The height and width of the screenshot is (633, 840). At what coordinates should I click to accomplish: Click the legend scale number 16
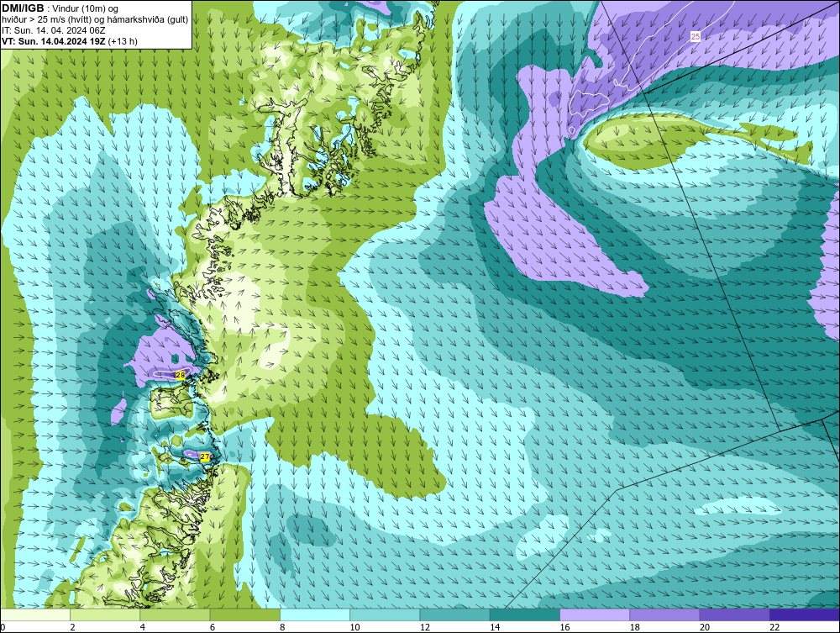[x=564, y=627]
